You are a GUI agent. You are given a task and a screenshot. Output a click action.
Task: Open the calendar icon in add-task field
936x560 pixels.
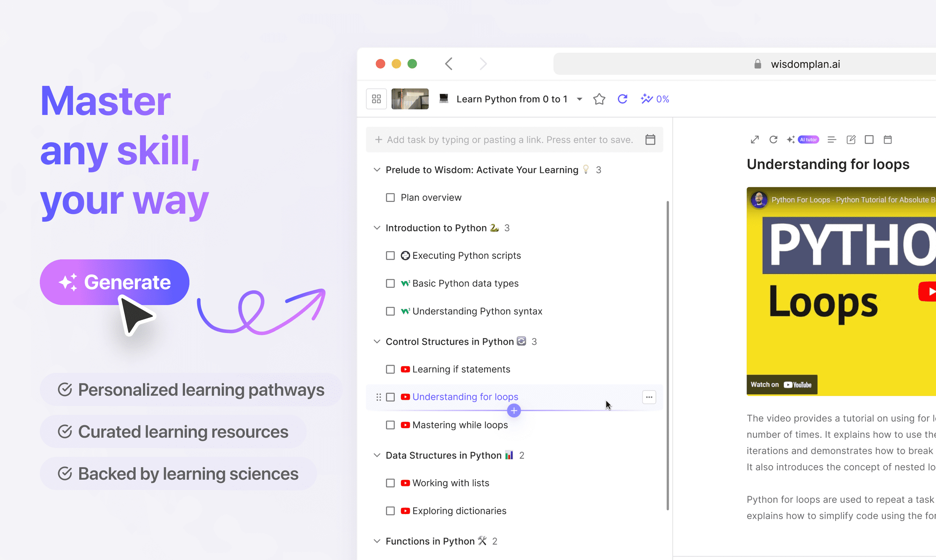[x=650, y=140]
